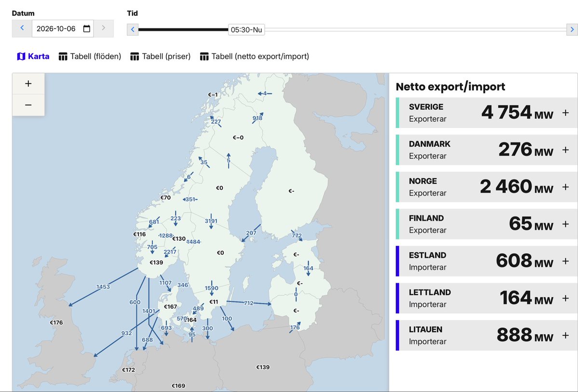Expand the Lettland row
The image size is (578, 392).
[x=565, y=298]
